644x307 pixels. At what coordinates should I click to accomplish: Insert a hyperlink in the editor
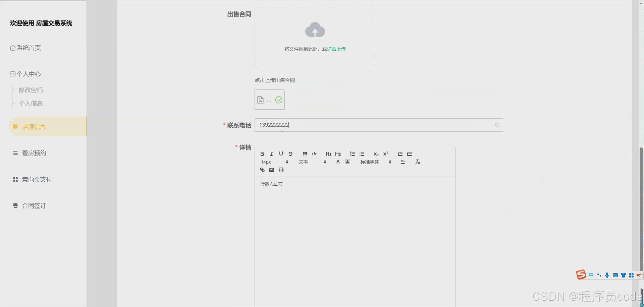262,170
